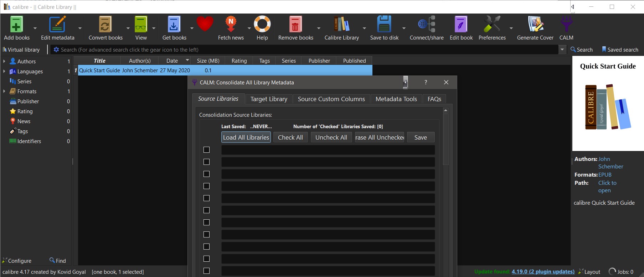Viewport: 644px width, 277px height.
Task: Click the Add books icon
Action: 16,25
